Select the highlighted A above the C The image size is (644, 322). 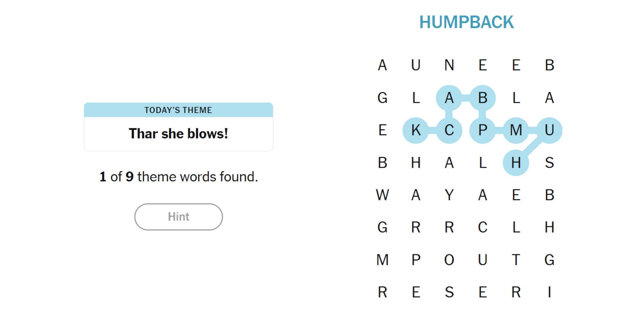pyautogui.click(x=450, y=98)
